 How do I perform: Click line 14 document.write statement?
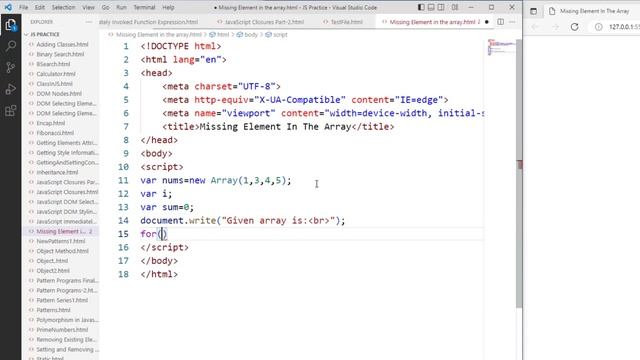coord(242,221)
